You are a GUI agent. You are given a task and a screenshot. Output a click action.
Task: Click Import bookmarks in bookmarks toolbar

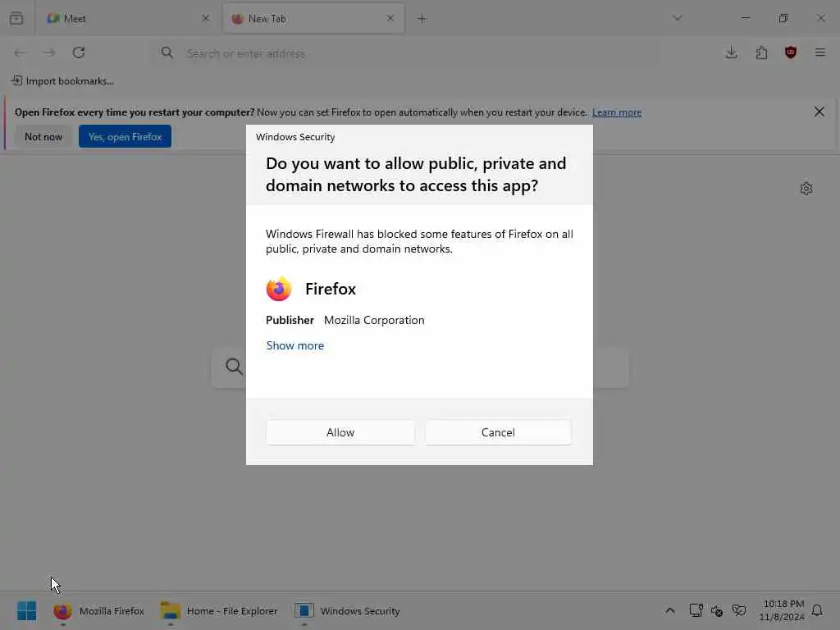[62, 81]
